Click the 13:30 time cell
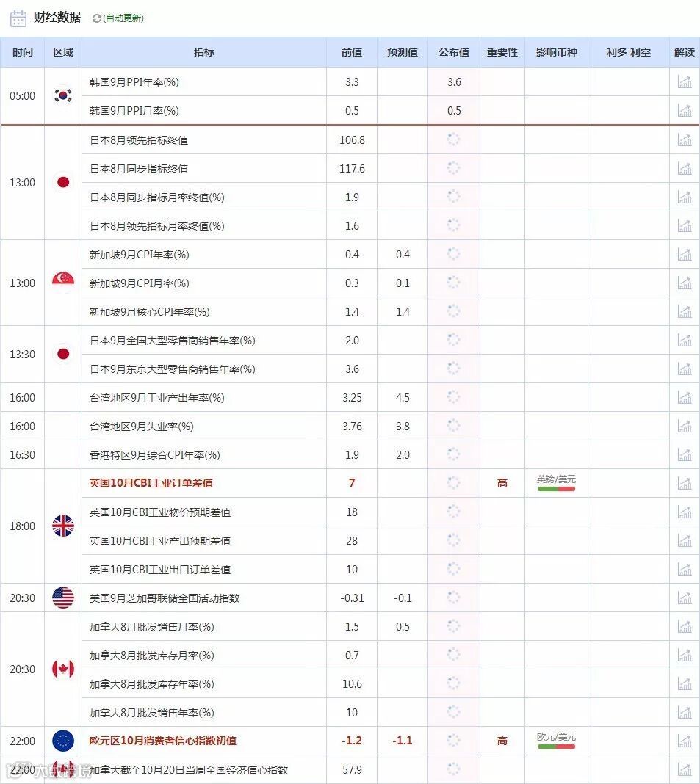 23,354
